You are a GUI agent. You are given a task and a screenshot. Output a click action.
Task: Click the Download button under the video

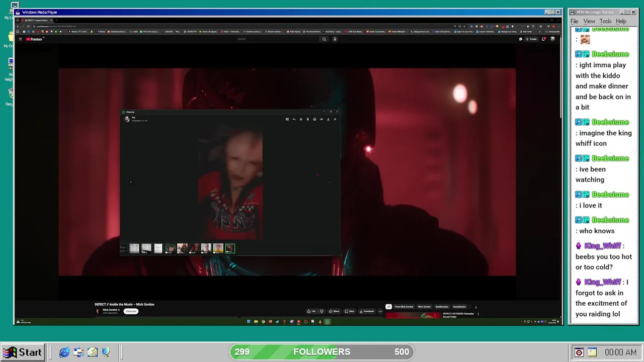pos(367,311)
